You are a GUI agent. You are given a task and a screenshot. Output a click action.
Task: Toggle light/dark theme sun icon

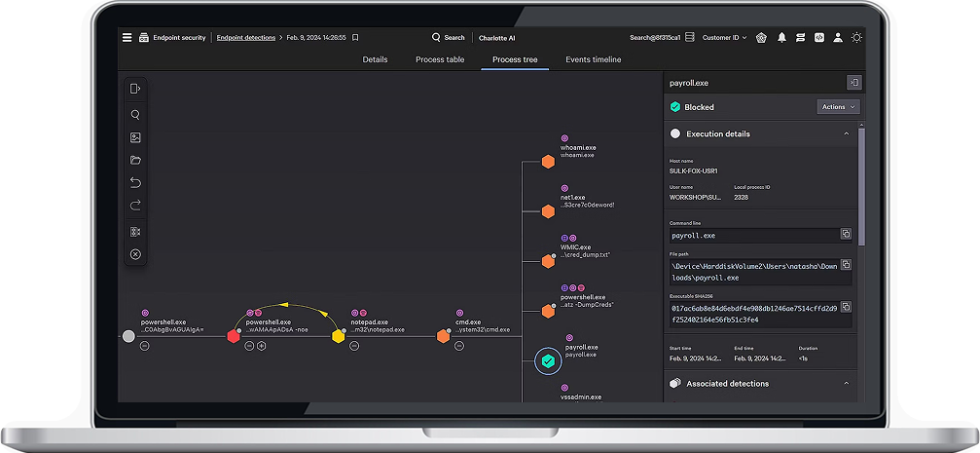855,38
